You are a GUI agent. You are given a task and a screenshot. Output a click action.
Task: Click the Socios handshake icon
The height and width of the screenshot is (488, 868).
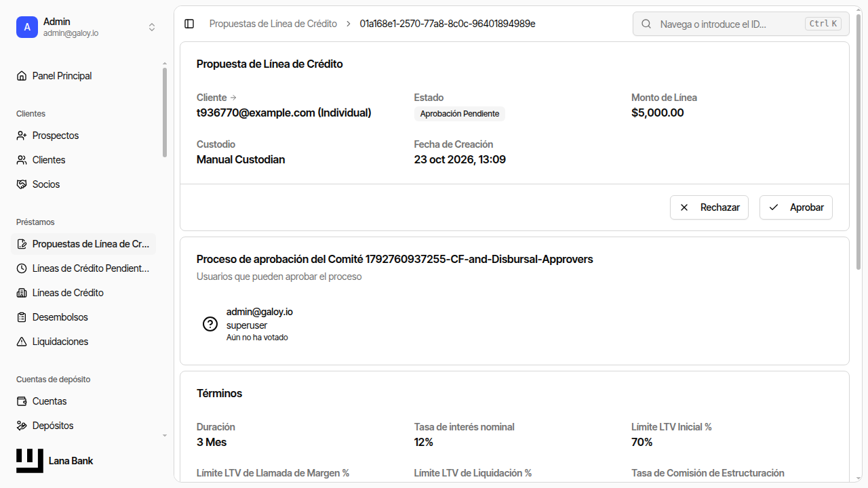point(22,184)
